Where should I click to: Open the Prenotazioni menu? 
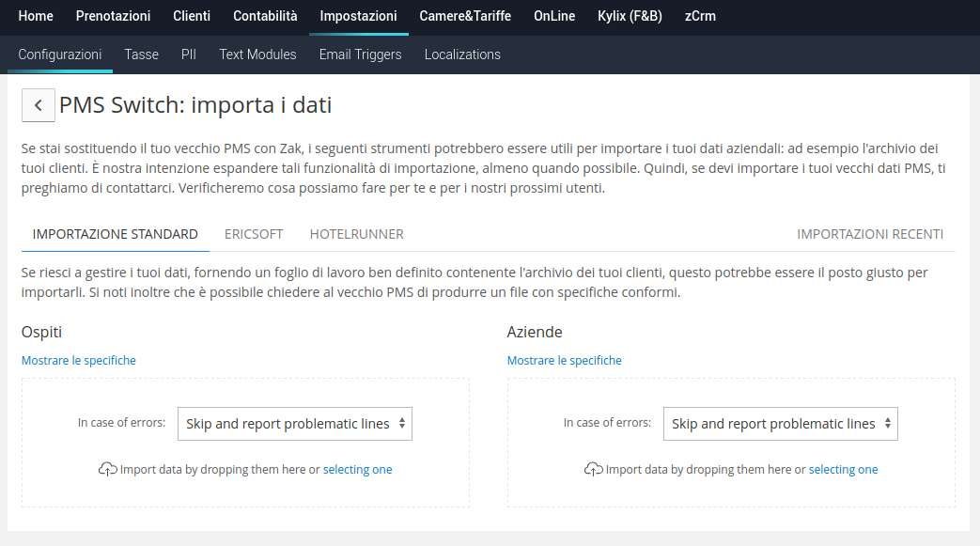tap(113, 16)
